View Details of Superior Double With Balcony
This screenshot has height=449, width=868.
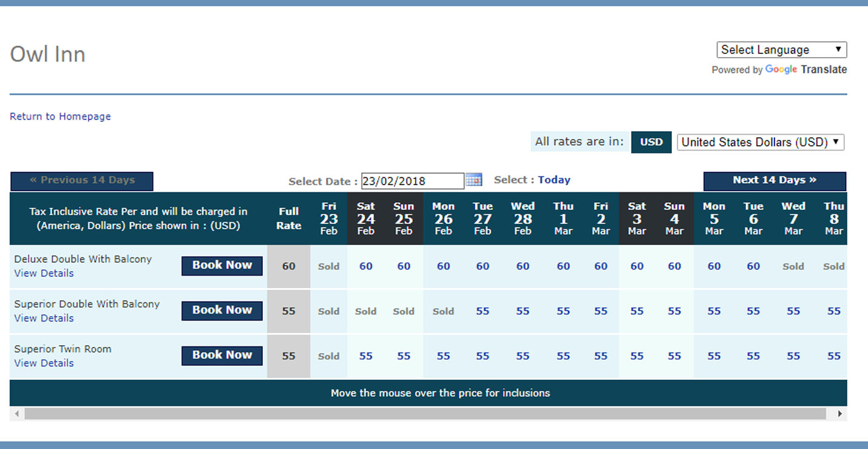tap(44, 319)
